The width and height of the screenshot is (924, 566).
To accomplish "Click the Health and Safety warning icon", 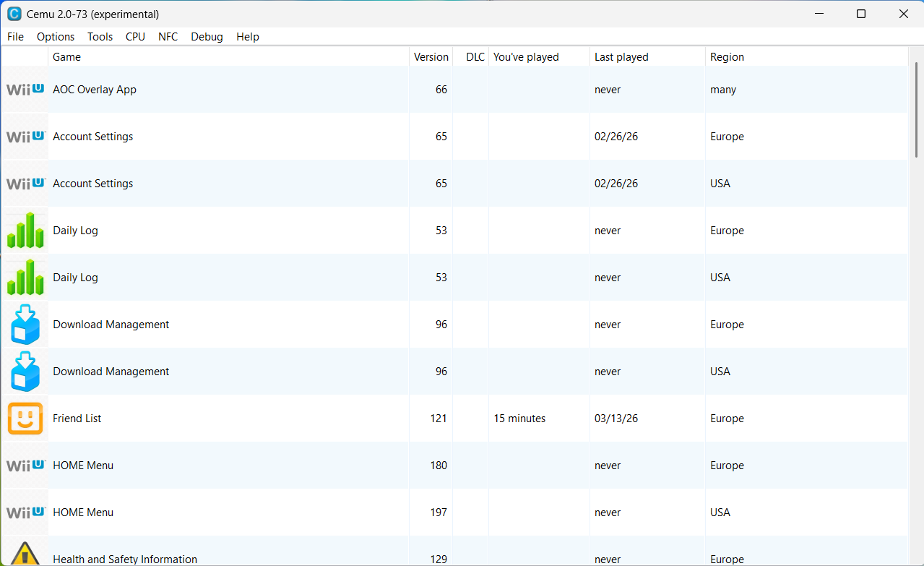I will point(25,554).
